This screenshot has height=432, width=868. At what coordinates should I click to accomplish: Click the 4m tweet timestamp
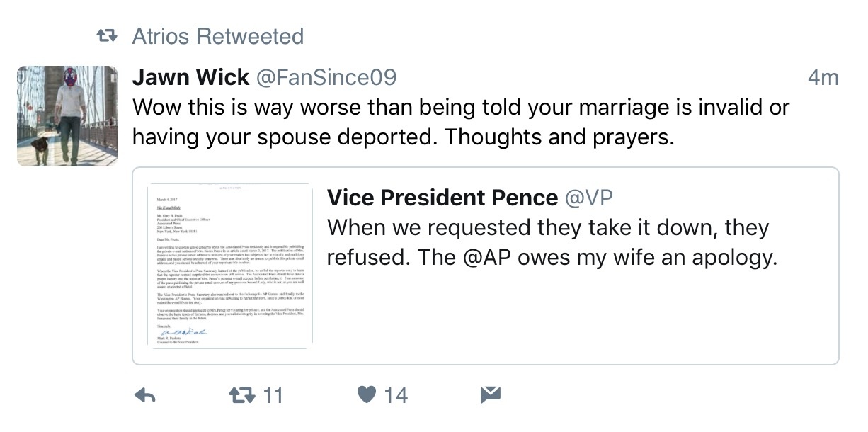coord(823,77)
